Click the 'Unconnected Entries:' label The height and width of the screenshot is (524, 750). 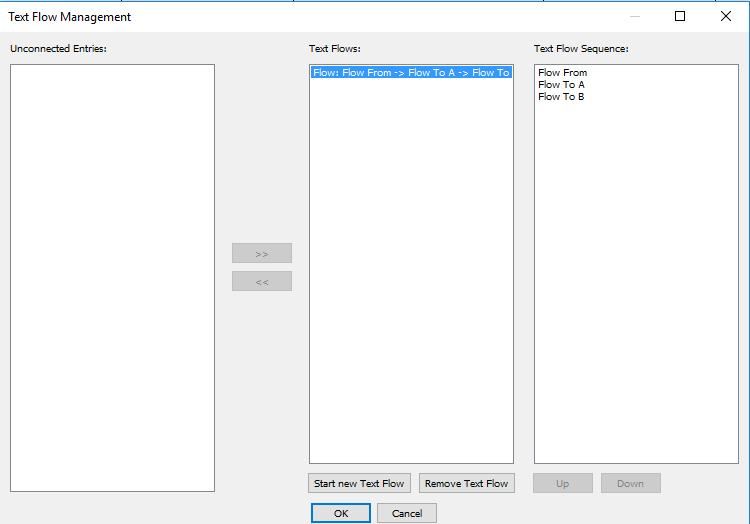click(x=58, y=48)
